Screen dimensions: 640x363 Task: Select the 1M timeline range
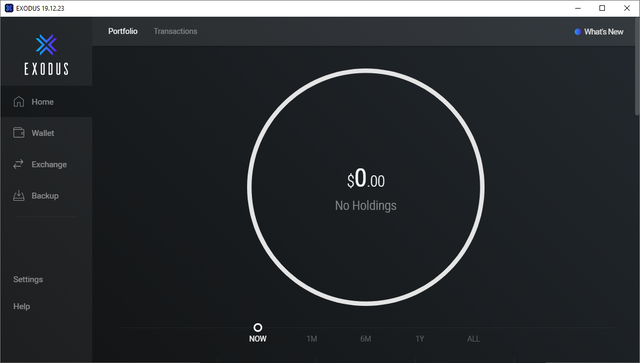[312, 339]
